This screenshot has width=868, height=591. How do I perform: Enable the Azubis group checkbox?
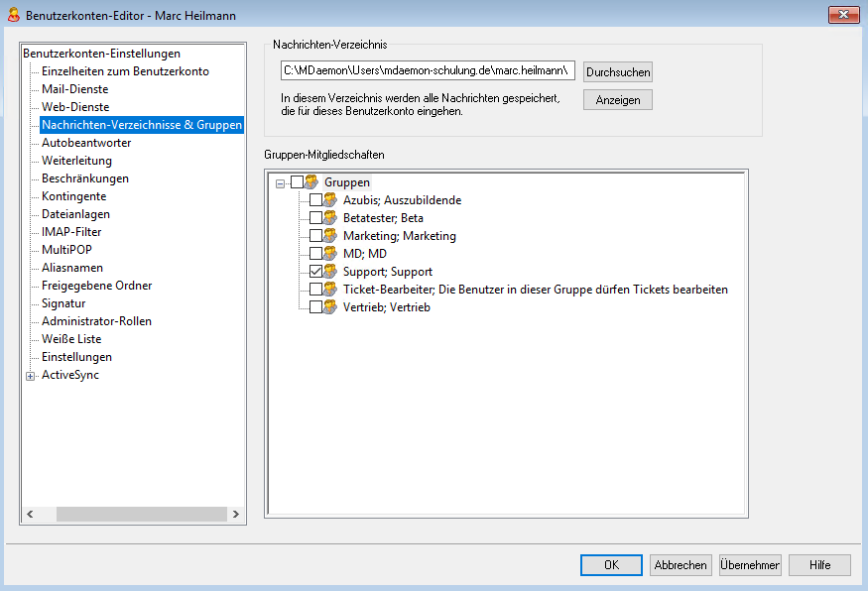click(x=315, y=200)
